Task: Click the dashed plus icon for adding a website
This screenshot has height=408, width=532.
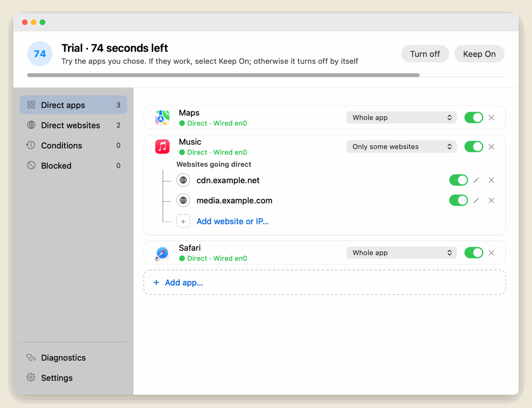Action: [x=183, y=221]
